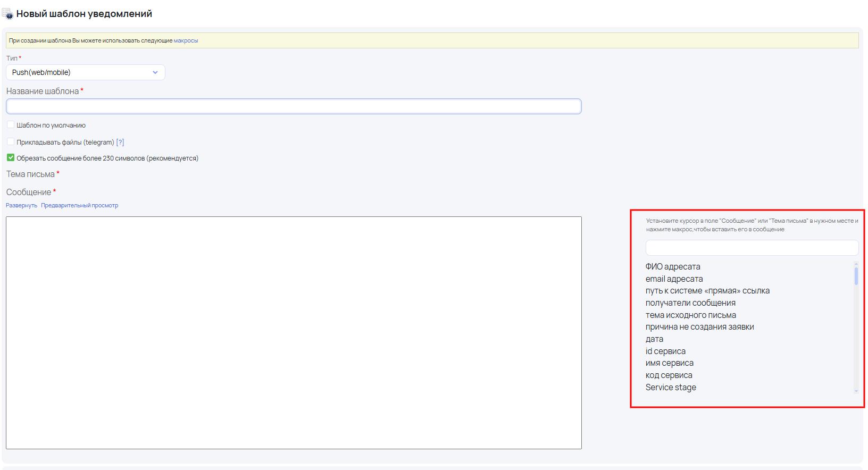
Task: Open the [?] help link for telegram files
Action: (120, 142)
